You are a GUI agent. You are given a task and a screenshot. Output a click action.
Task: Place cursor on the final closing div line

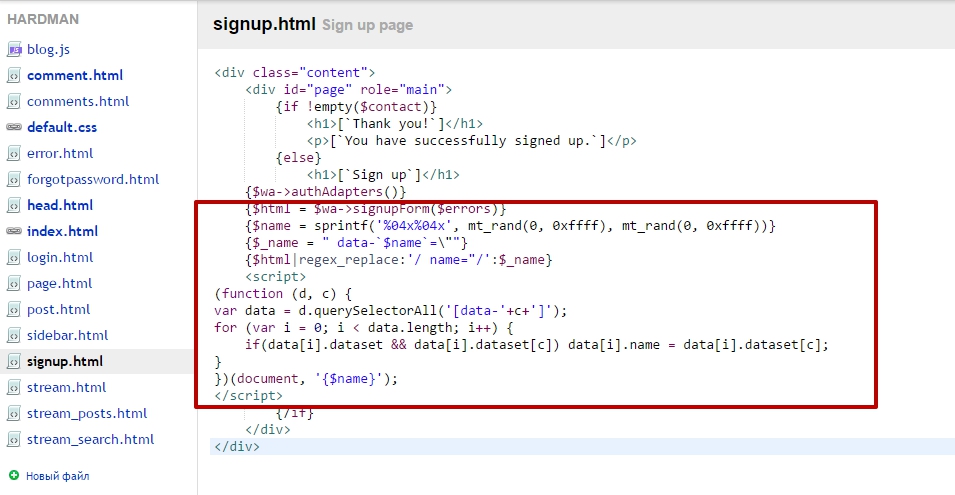[237, 446]
